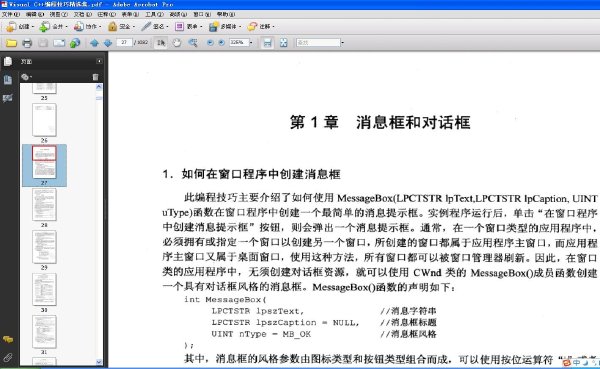This screenshot has height=369, width=600.
Task: Open the Collaborate (协作) task dropdown
Action: point(88,26)
